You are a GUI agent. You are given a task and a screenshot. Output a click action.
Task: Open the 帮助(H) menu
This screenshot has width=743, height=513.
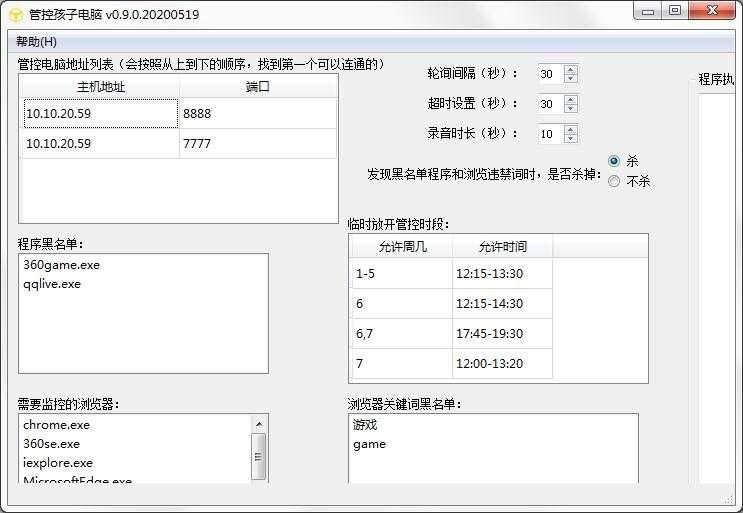coord(36,42)
